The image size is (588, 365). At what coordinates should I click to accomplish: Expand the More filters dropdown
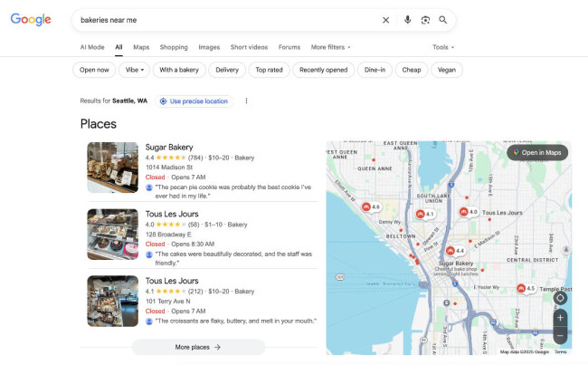pyautogui.click(x=330, y=47)
